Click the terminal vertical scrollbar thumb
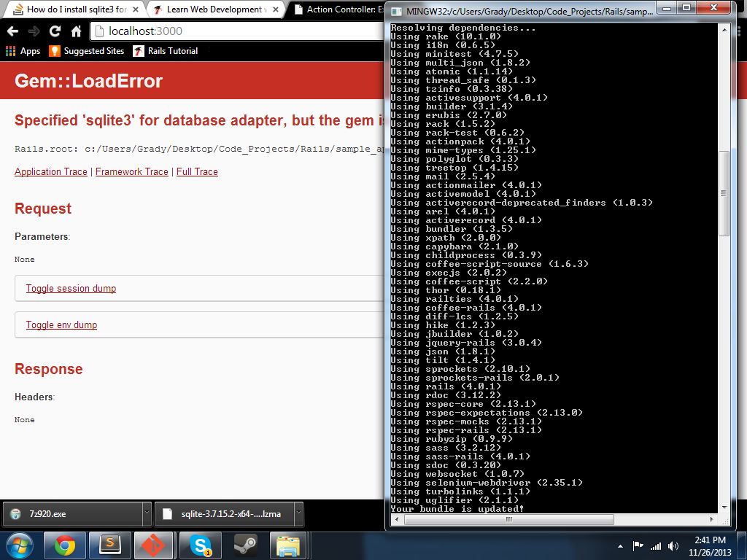 [x=724, y=193]
